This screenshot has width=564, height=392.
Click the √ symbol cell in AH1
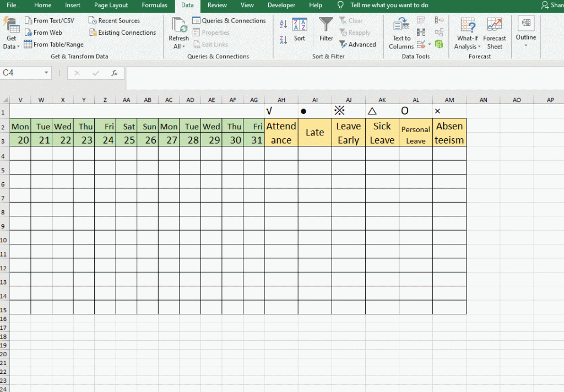point(281,111)
